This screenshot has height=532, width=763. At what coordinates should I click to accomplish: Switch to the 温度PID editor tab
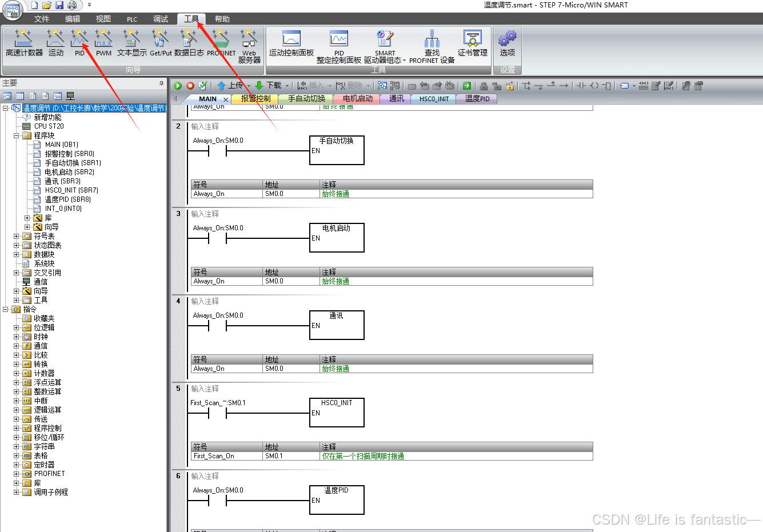point(477,99)
